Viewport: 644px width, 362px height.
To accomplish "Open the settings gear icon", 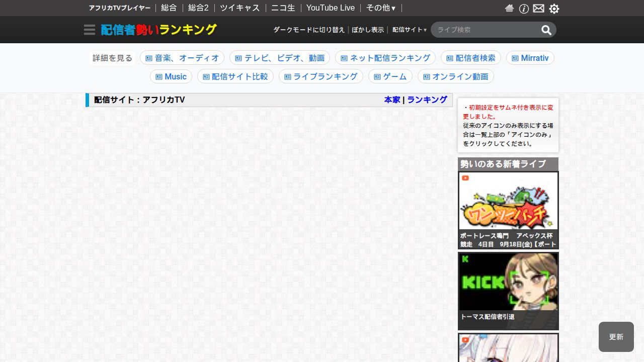I will pyautogui.click(x=554, y=9).
